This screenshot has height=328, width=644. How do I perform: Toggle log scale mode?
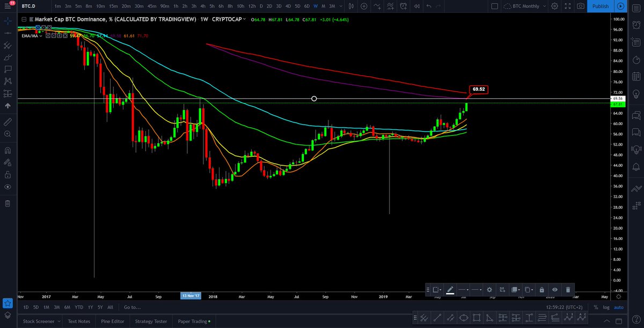[x=605, y=308]
